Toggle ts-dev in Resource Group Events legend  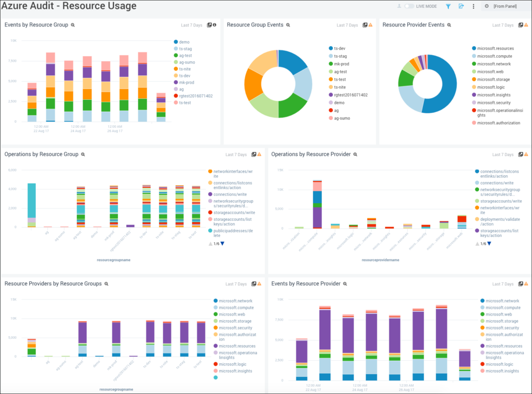point(337,48)
